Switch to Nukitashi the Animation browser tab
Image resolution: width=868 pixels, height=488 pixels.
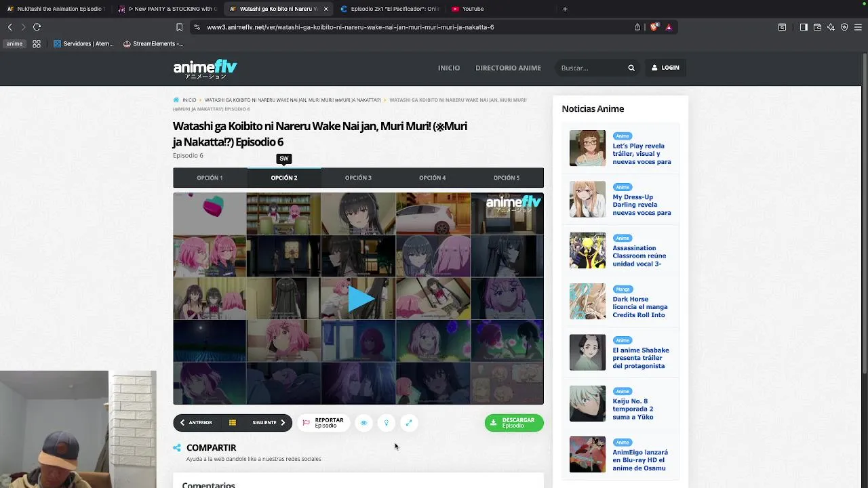coord(56,9)
